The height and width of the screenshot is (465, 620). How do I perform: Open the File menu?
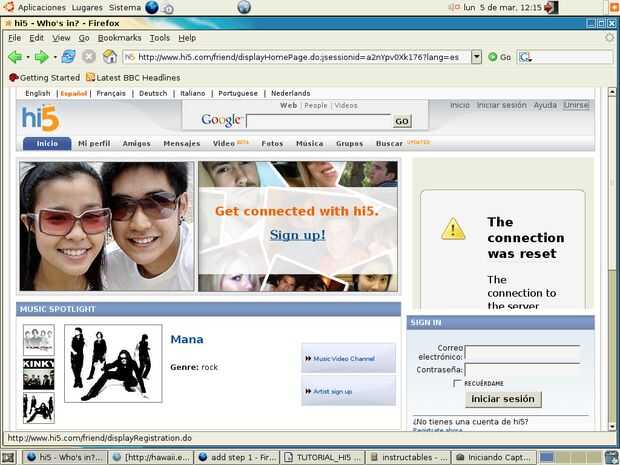[x=15, y=38]
